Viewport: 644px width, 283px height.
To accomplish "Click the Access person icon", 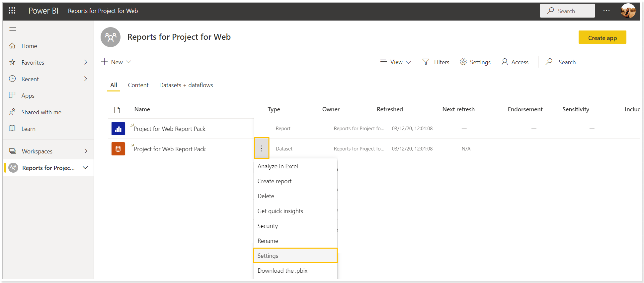I will (x=505, y=62).
